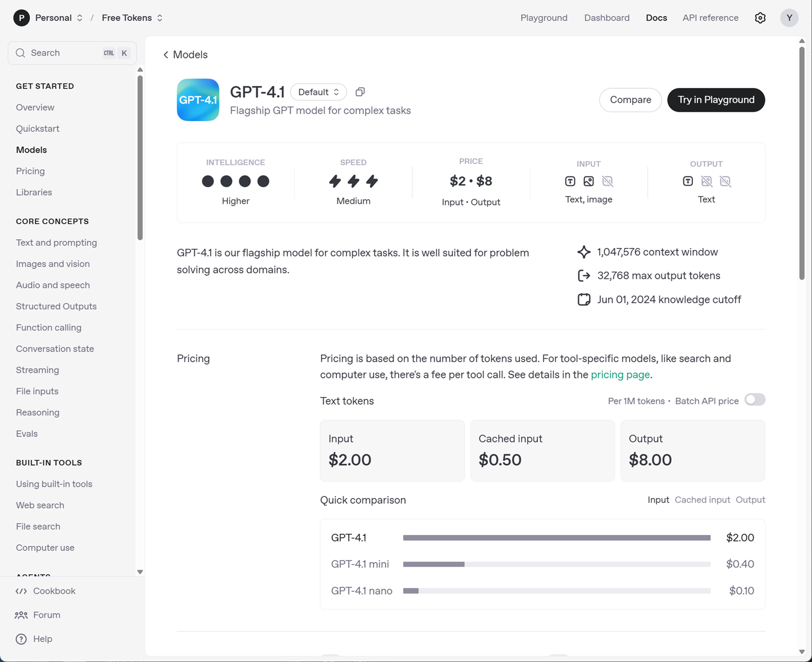Viewport: 812px width, 662px height.
Task: Toggle the Batch API price switch
Action: (x=755, y=400)
